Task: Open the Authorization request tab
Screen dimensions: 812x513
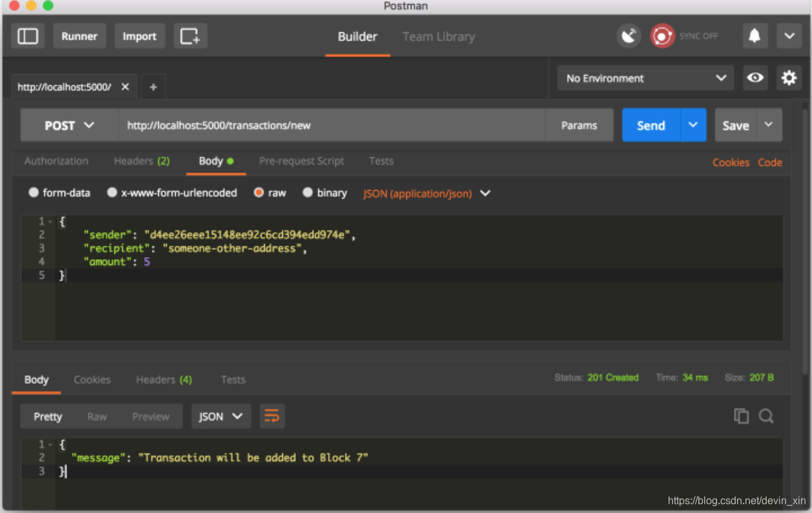Action: [x=56, y=161]
